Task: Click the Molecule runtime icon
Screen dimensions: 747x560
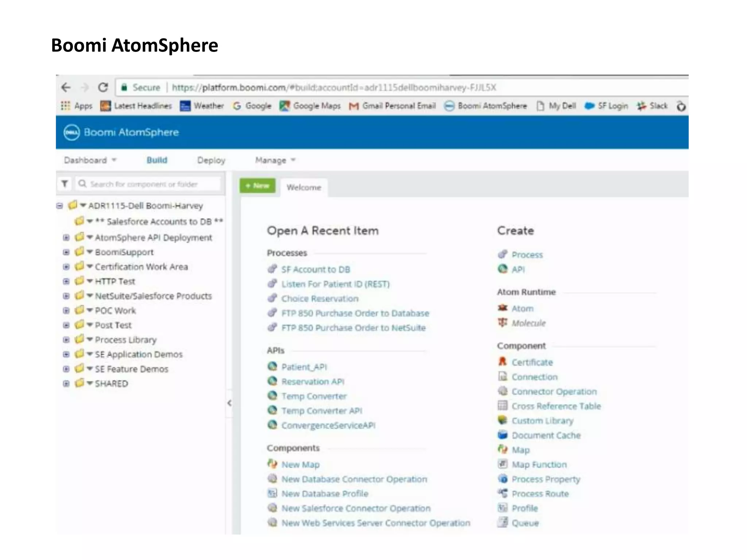Action: (503, 323)
